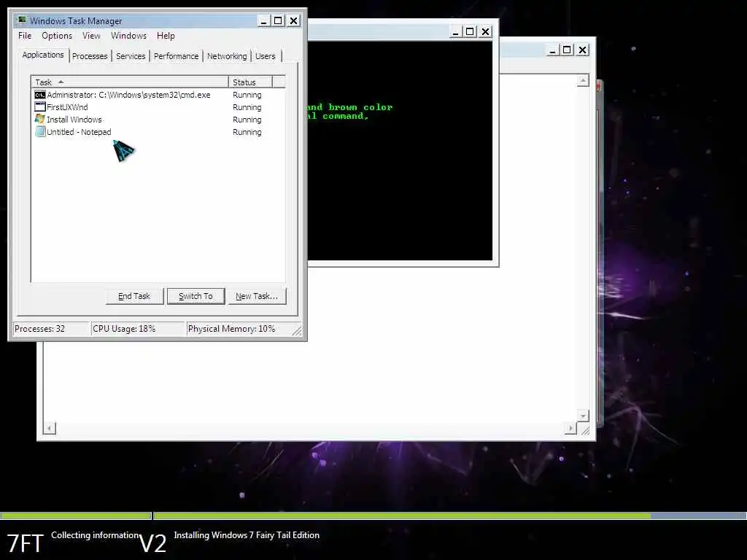Minimize the Task Manager window
The image size is (747, 560).
[x=263, y=20]
